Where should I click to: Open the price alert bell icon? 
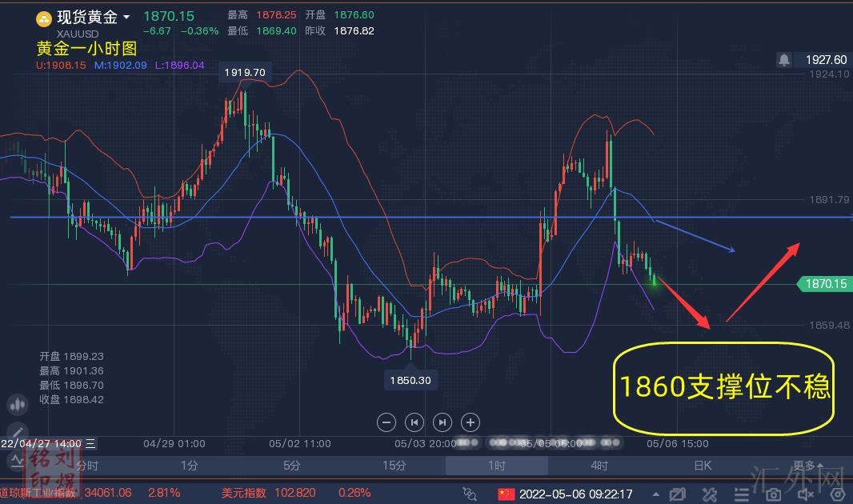pyautogui.click(x=784, y=60)
